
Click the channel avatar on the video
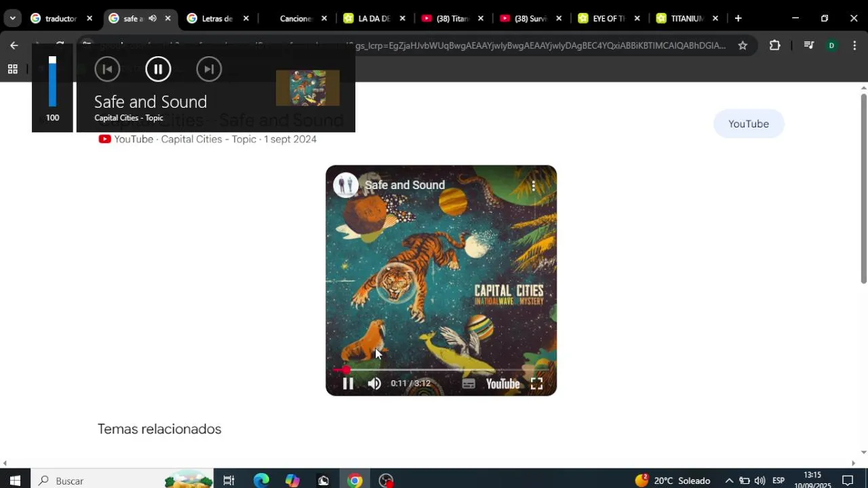pos(346,185)
